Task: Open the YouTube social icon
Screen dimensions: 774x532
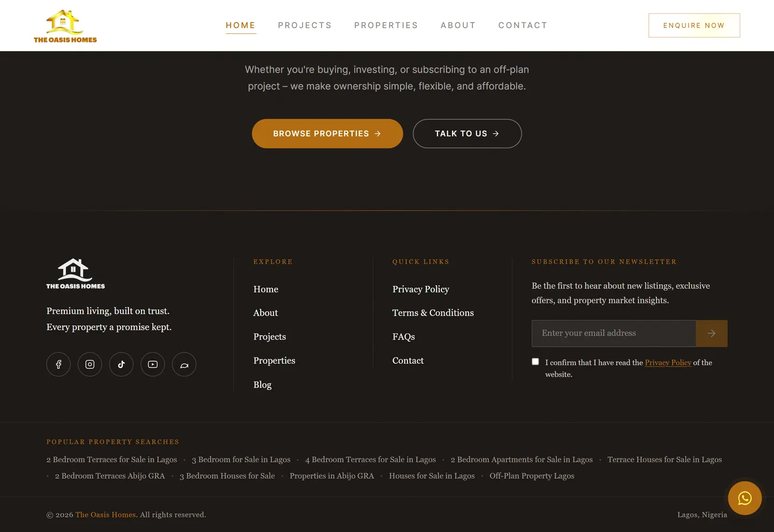Action: [x=153, y=364]
